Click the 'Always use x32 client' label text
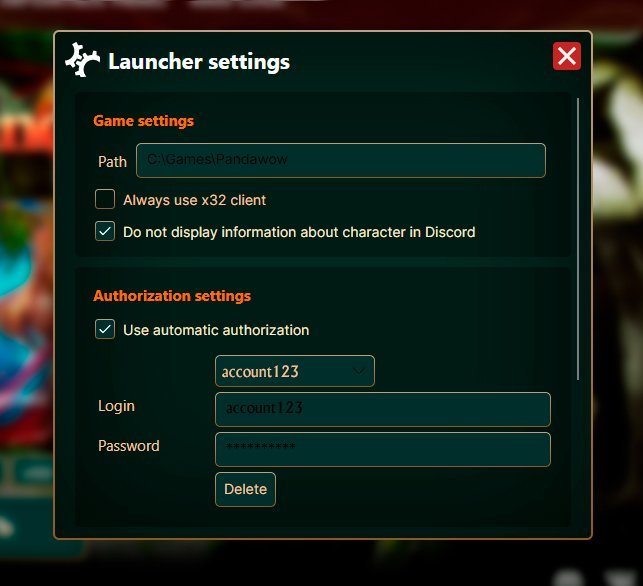 coord(194,200)
